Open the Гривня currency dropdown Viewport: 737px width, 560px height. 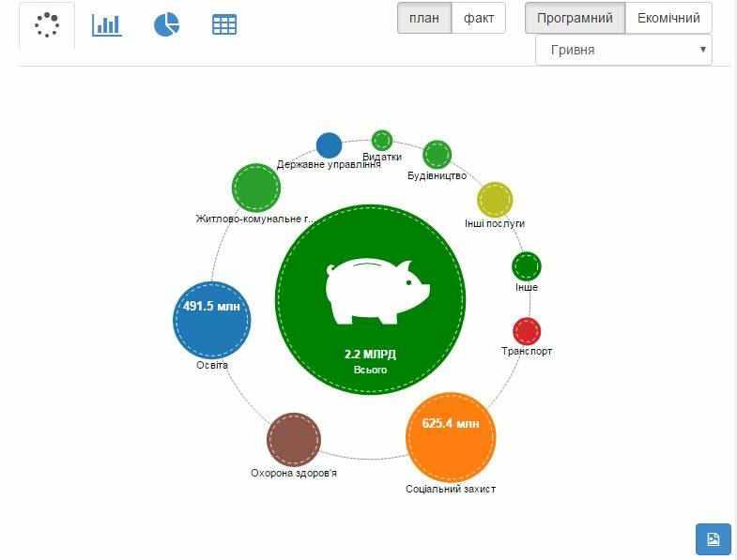pos(623,50)
